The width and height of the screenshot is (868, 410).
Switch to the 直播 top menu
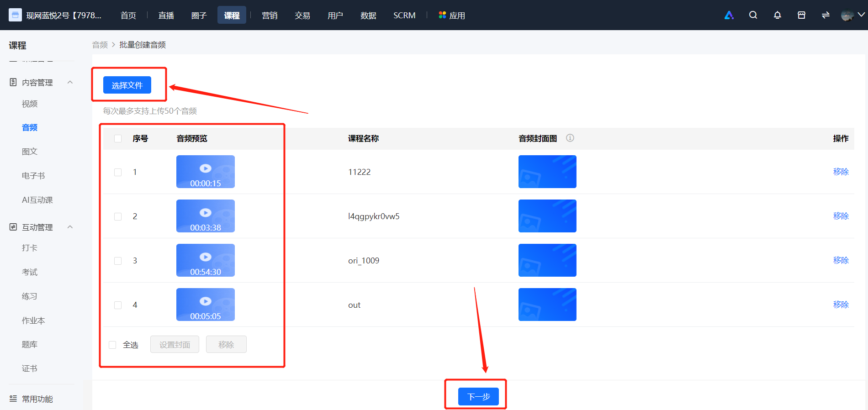(x=166, y=15)
